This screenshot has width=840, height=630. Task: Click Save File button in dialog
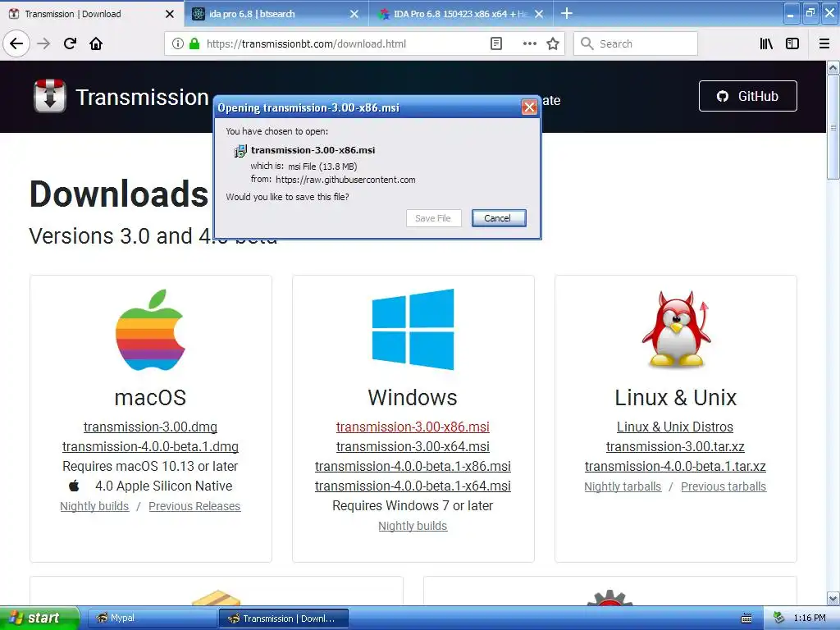(x=433, y=218)
